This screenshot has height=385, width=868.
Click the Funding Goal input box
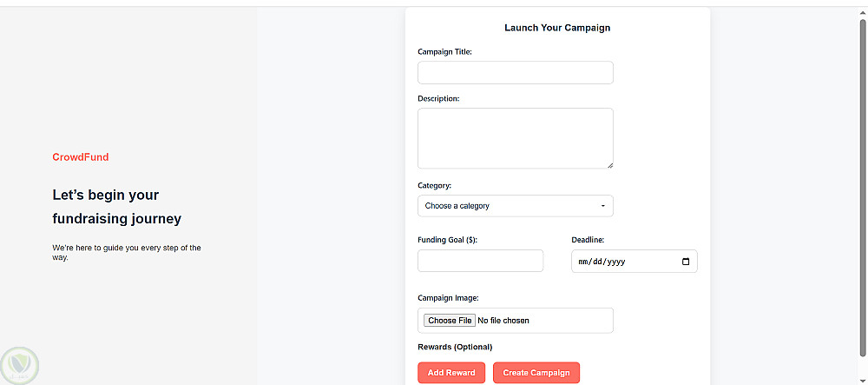coord(480,261)
